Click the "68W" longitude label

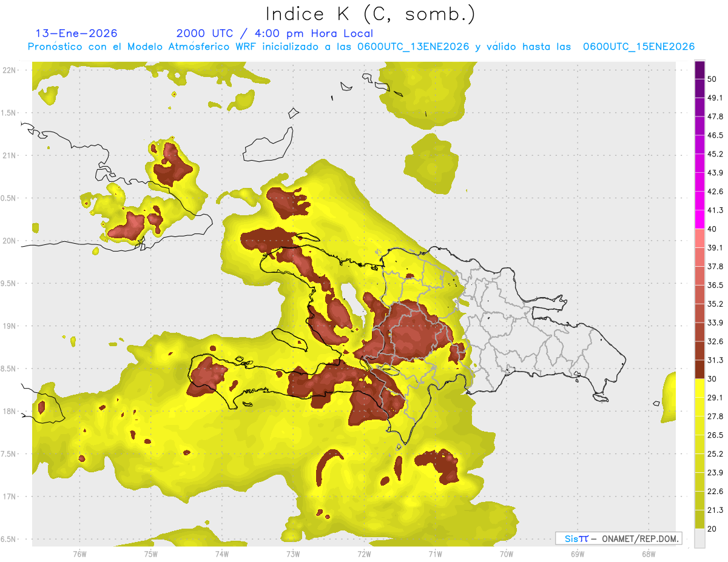[649, 554]
